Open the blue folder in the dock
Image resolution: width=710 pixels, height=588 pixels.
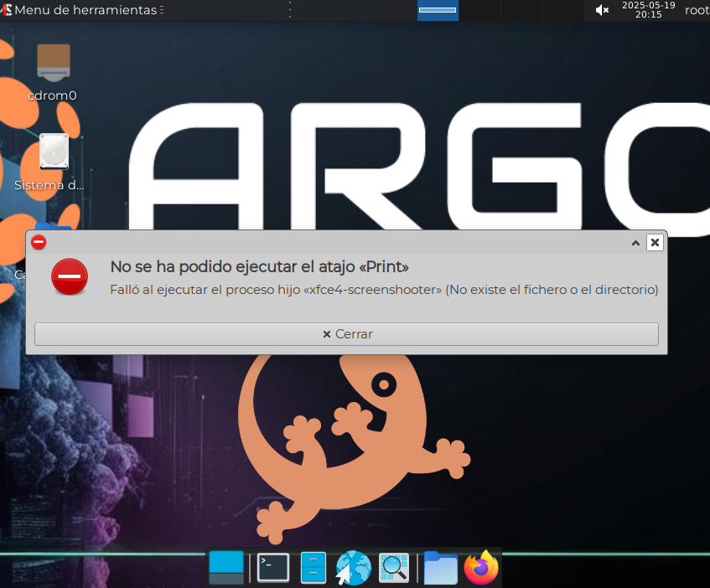(x=440, y=568)
